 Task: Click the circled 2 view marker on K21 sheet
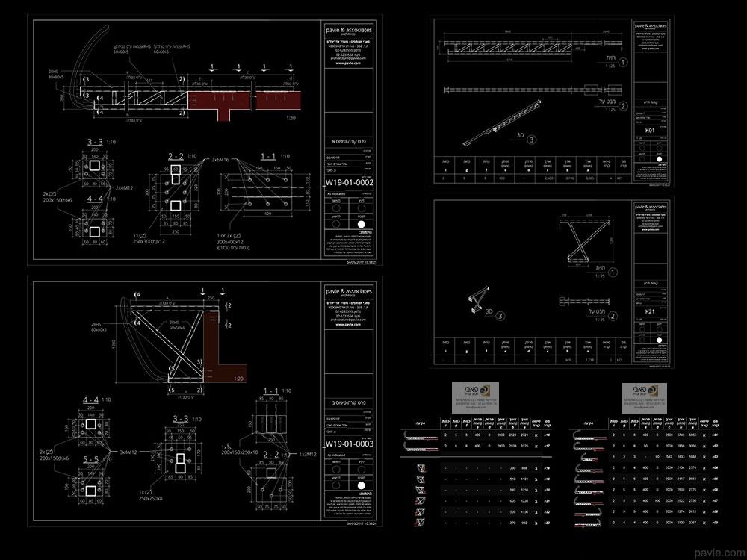(613, 316)
